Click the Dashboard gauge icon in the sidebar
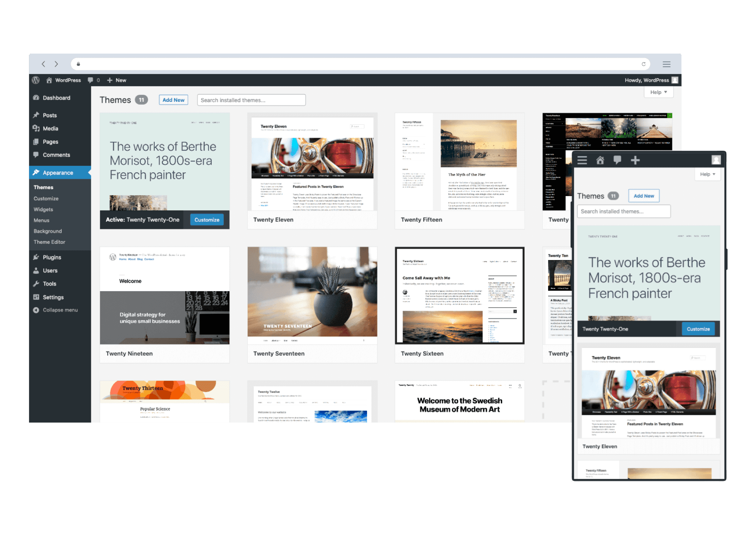 point(36,98)
